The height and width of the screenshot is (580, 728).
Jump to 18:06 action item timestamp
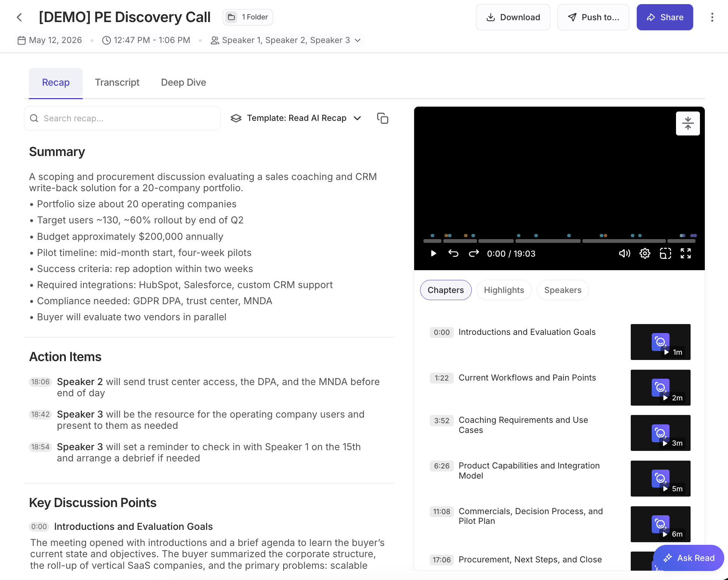pyautogui.click(x=40, y=382)
